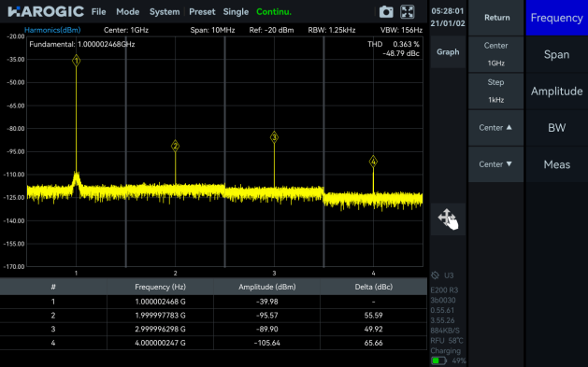588x367 pixels.
Task: Click the Return button
Action: point(496,18)
